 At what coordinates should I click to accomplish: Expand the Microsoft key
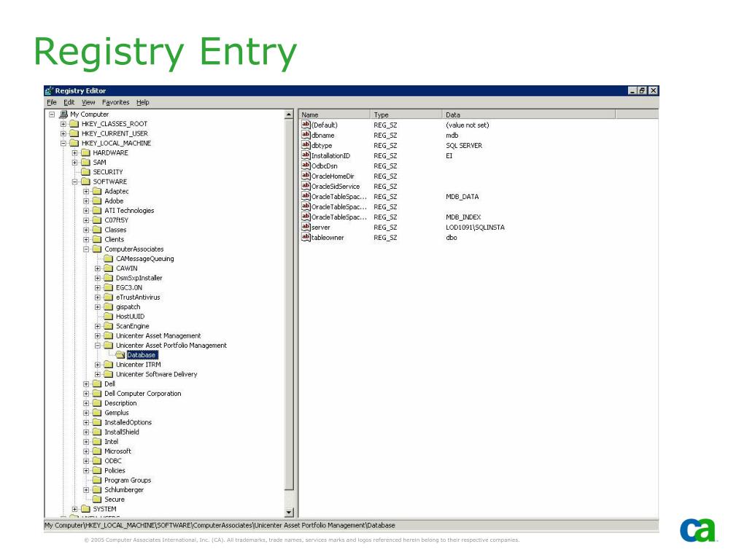[86, 451]
